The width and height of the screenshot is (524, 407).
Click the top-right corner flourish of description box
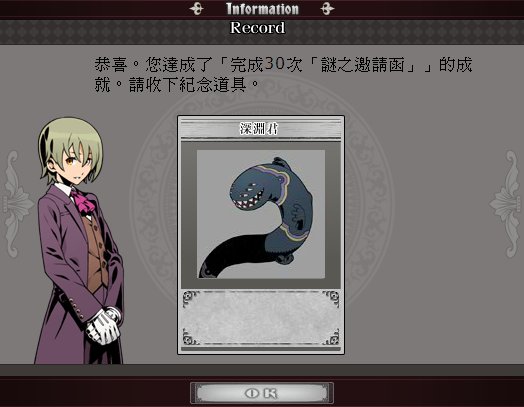point(331,298)
